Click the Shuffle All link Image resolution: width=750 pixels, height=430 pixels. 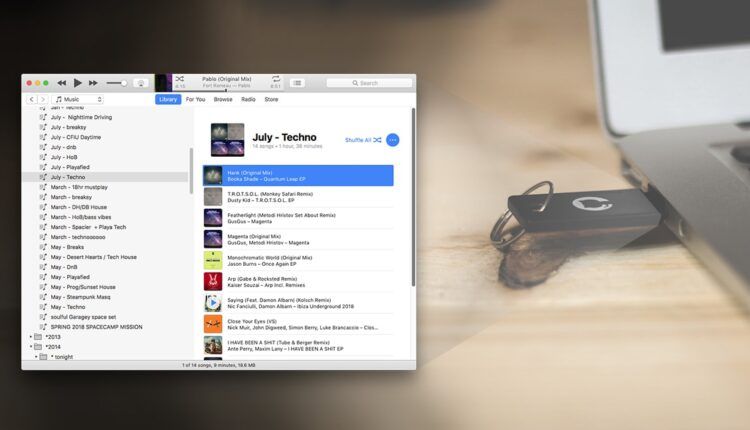363,140
